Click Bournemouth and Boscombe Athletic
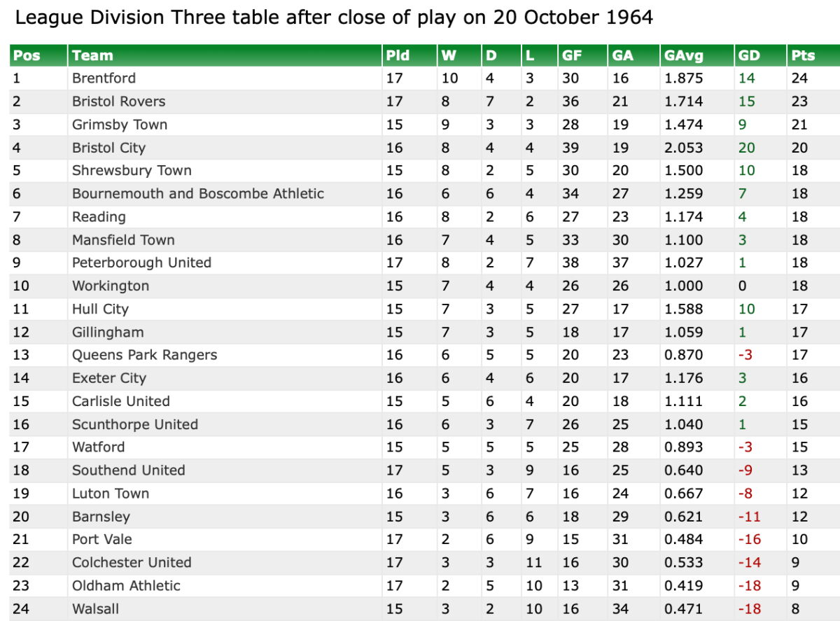Viewport: 840px width, 621px height. tap(197, 193)
